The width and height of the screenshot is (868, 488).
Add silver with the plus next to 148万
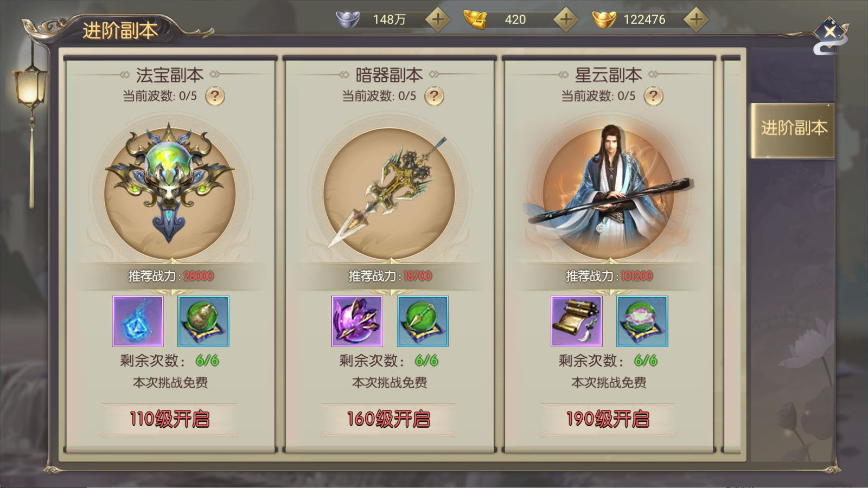(437, 20)
